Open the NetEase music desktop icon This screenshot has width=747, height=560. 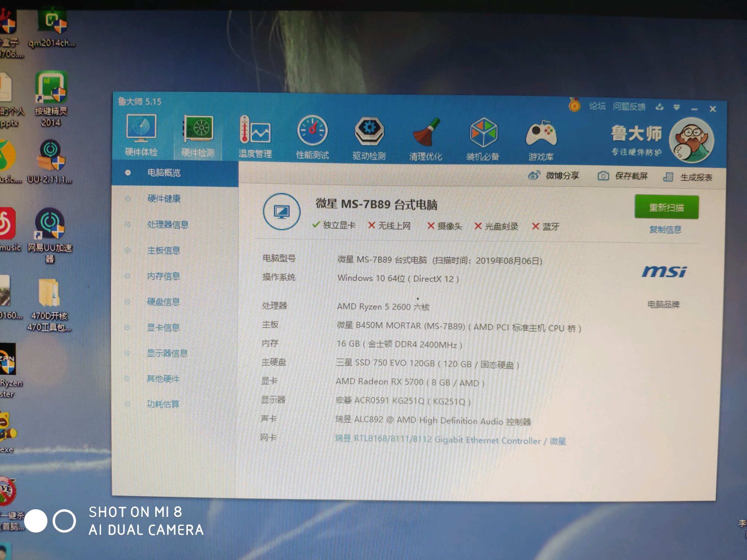pyautogui.click(x=10, y=230)
